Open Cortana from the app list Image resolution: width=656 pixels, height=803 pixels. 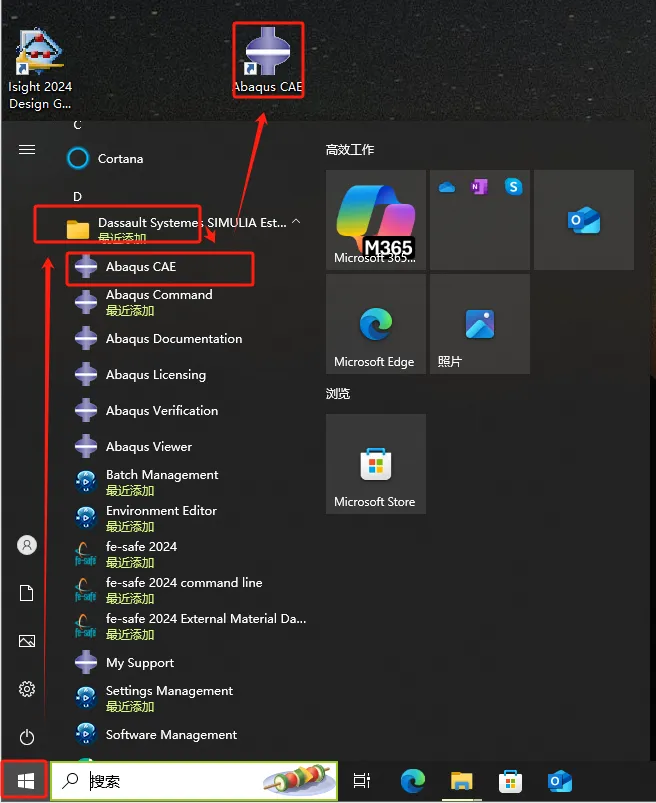tap(187, 158)
